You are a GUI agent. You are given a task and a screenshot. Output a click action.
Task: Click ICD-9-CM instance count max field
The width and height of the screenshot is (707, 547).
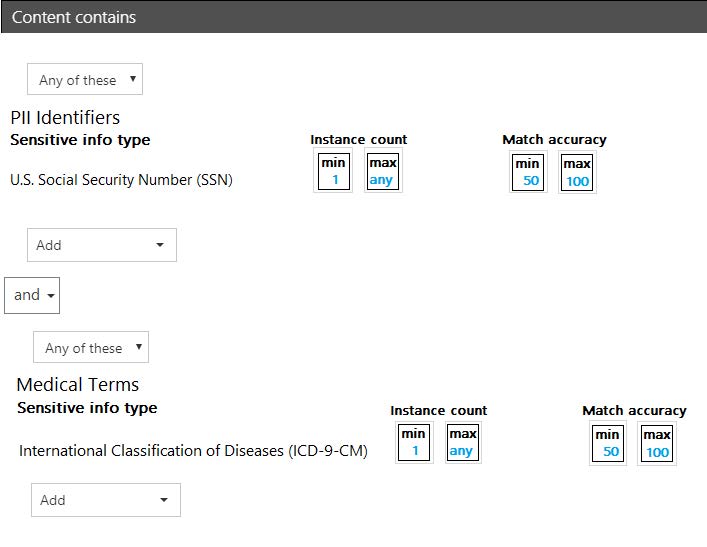pos(462,442)
